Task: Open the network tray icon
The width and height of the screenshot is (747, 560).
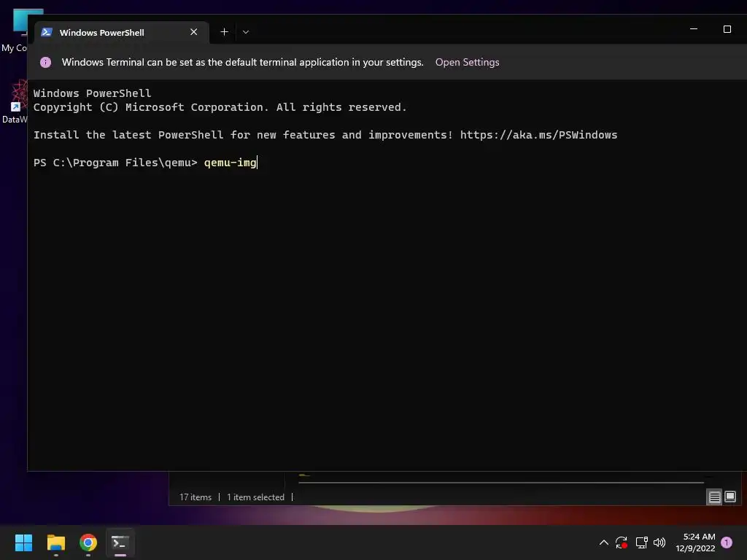Action: 641,542
